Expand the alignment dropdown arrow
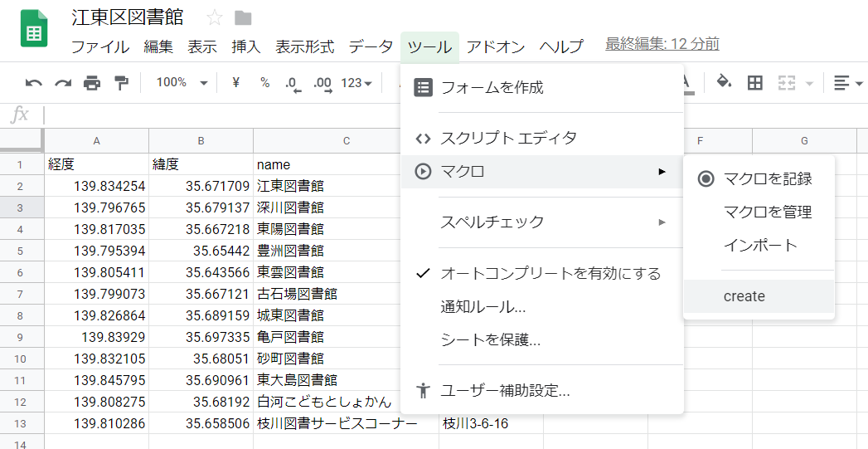Image resolution: width=868 pixels, height=449 pixels. pos(859,84)
